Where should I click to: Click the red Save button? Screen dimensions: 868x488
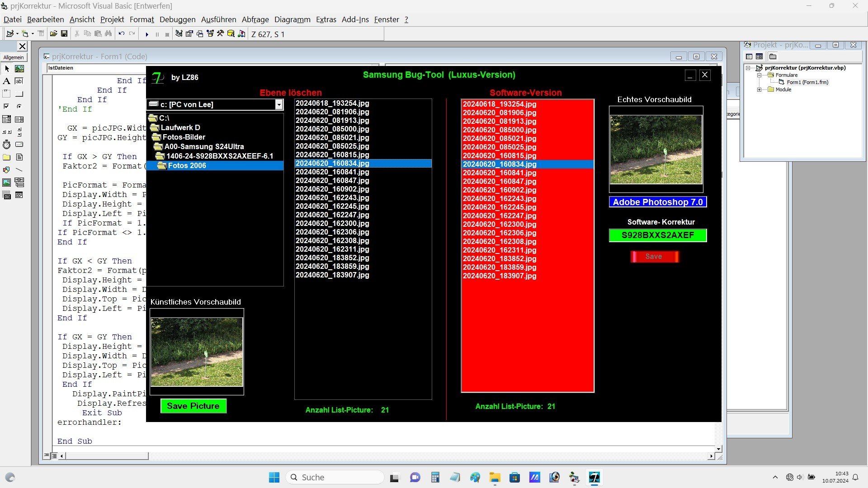654,257
